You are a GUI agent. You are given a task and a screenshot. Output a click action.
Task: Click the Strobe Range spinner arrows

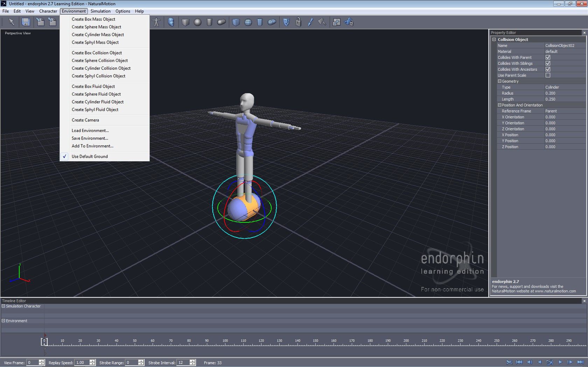[141, 362]
